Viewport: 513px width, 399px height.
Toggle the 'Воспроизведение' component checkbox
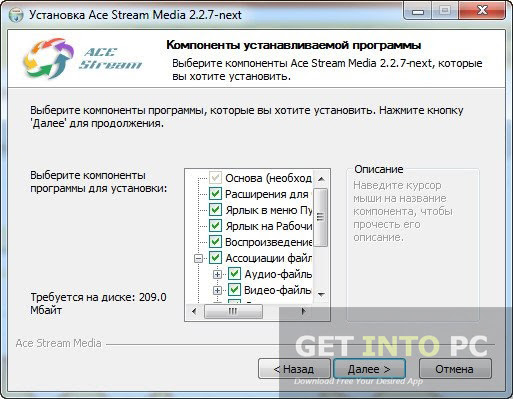pyautogui.click(x=215, y=241)
